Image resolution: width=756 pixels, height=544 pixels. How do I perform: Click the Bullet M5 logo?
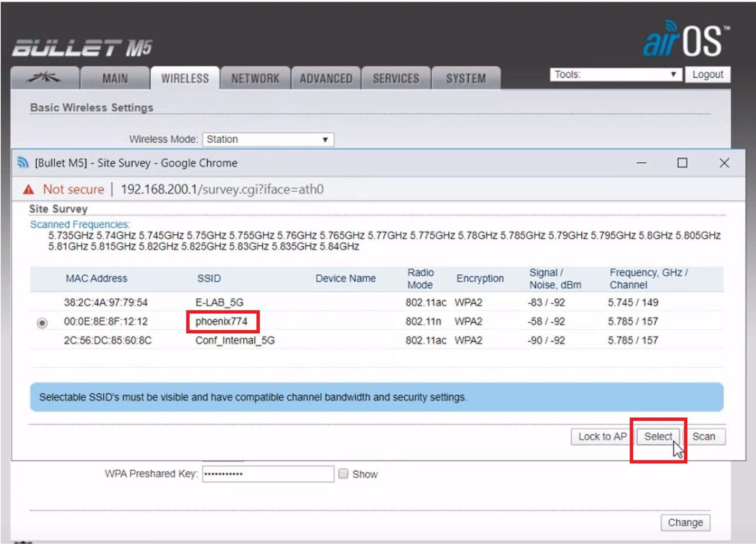coord(82,48)
